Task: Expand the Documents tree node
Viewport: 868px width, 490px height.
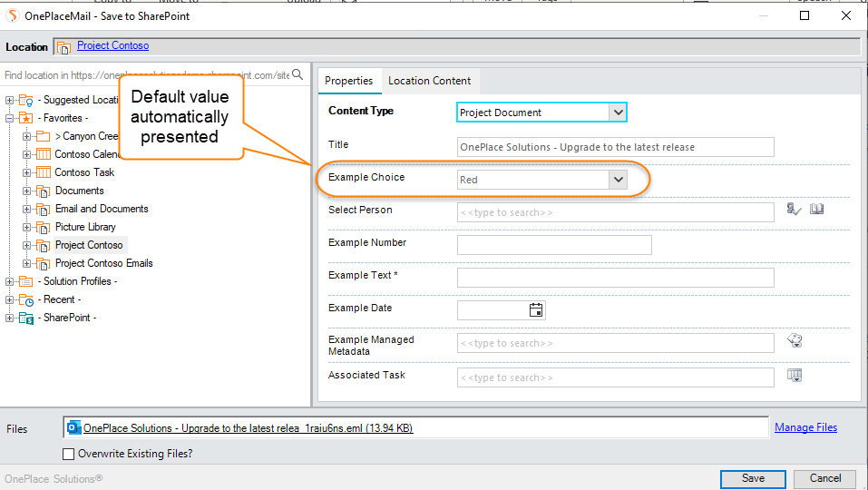Action: point(26,191)
